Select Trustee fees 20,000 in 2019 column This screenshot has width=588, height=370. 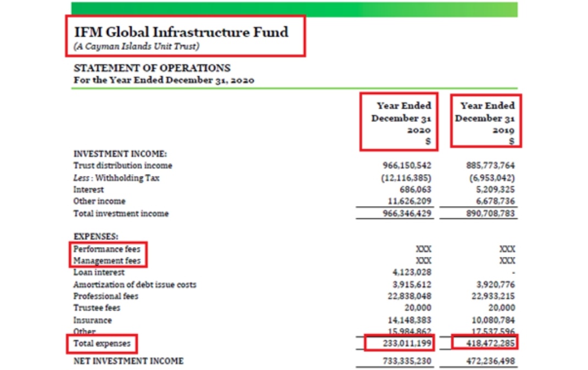[501, 308]
